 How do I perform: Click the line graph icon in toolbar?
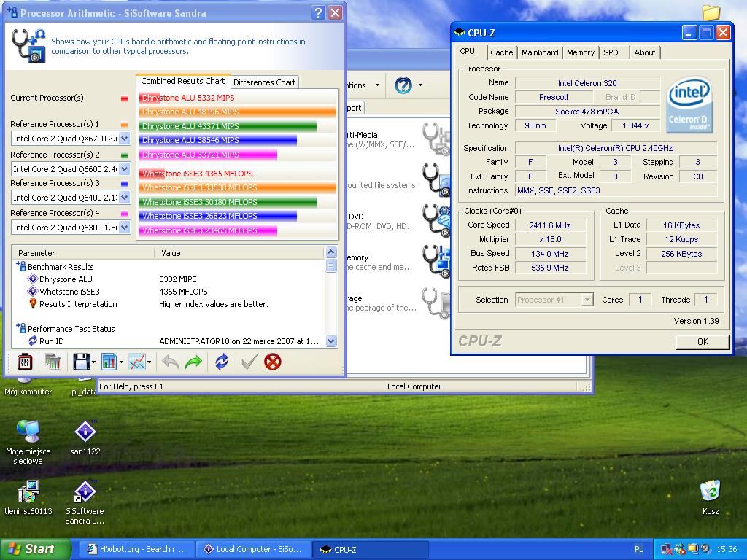pos(137,362)
